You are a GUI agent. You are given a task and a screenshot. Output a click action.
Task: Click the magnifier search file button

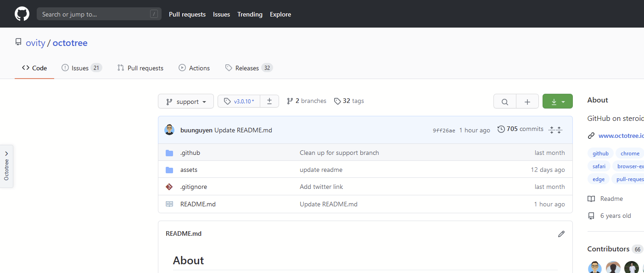pos(505,102)
